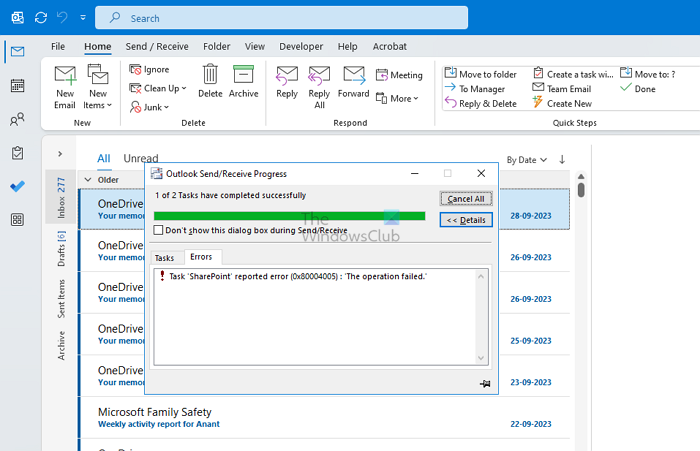The image size is (700, 451).
Task: Run the To Manager quick step
Action: click(x=475, y=89)
